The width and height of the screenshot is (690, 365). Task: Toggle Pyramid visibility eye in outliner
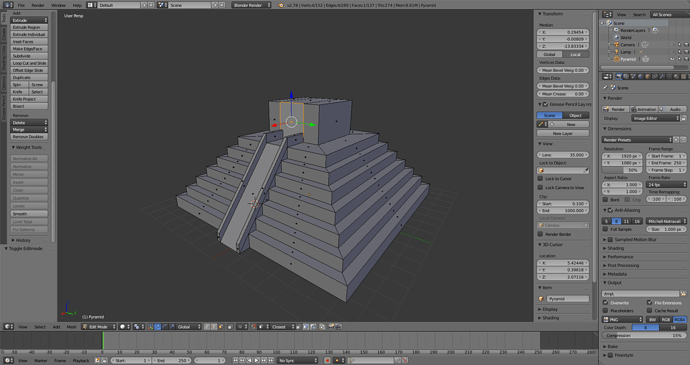tap(672, 59)
